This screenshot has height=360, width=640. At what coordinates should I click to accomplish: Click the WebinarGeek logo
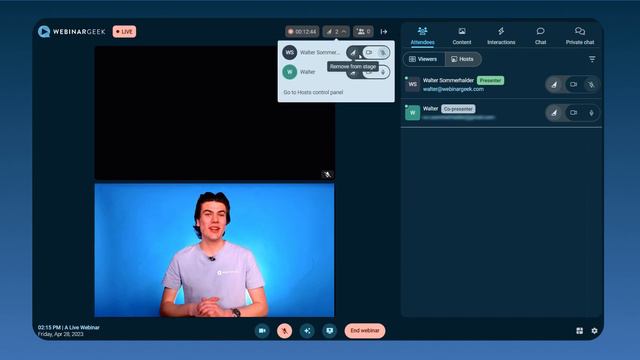[x=71, y=31]
